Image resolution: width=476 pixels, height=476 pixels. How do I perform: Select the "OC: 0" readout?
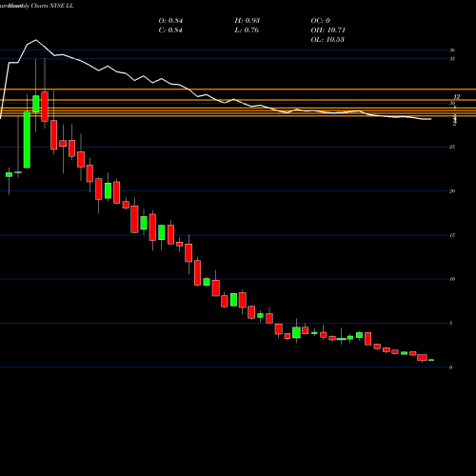[x=320, y=21]
